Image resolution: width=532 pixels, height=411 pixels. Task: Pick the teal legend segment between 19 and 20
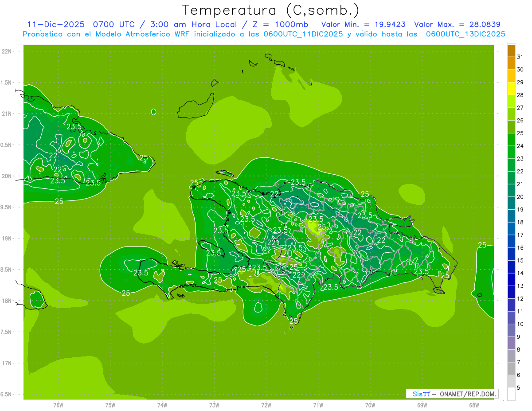point(511,204)
